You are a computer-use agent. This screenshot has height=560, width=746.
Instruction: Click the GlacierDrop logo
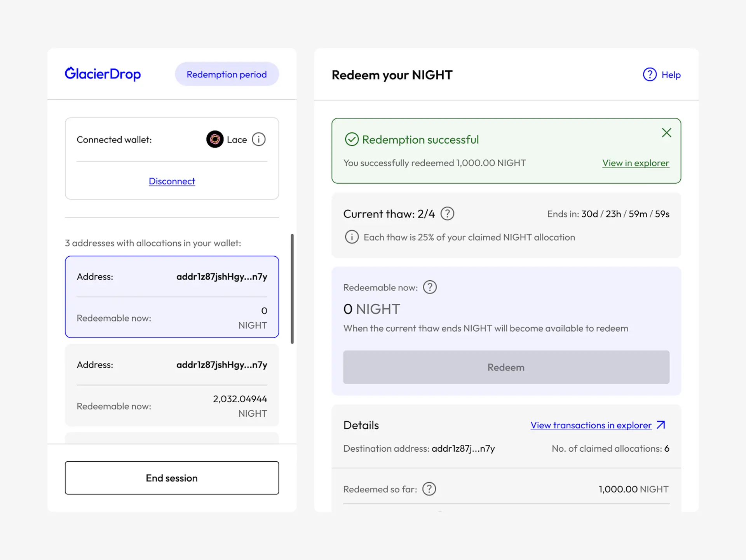(x=103, y=74)
